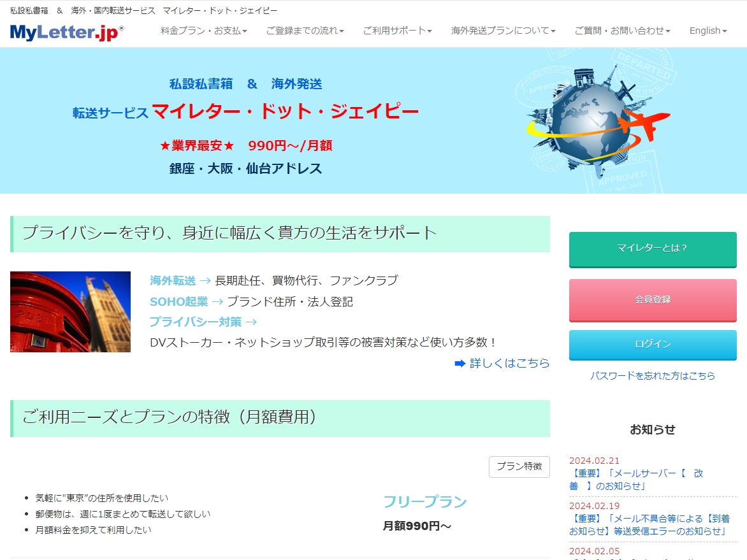Image resolution: width=747 pixels, height=560 pixels.
Task: Open the ご利用サポート dropdown
Action: pyautogui.click(x=397, y=31)
